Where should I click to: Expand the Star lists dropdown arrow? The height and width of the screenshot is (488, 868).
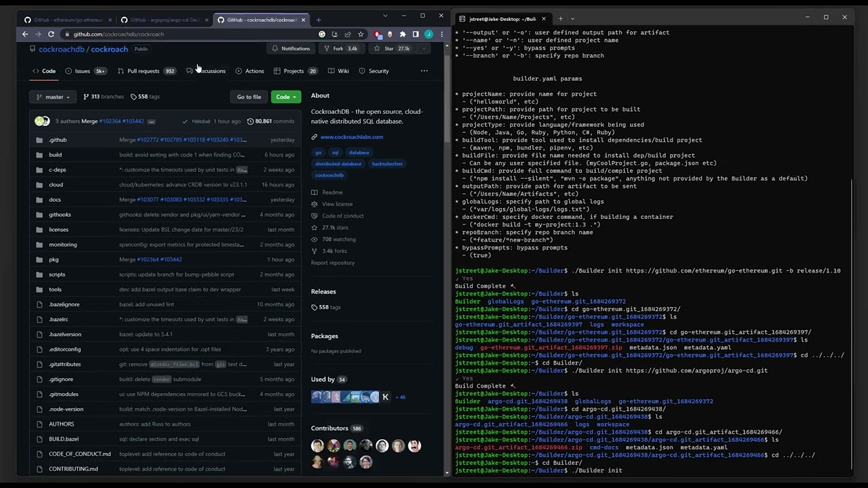(x=423, y=48)
